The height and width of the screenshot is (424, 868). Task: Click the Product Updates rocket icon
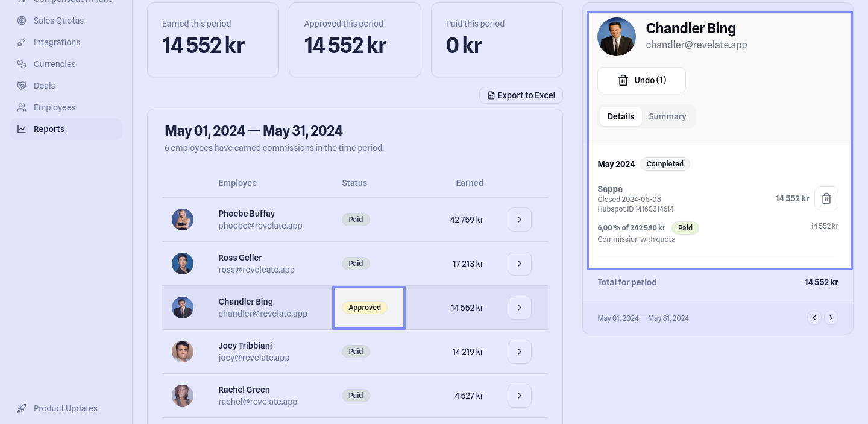tap(22, 408)
